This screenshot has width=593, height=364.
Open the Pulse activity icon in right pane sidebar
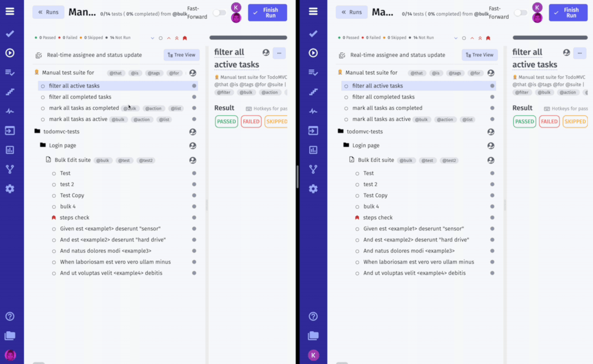(313, 111)
